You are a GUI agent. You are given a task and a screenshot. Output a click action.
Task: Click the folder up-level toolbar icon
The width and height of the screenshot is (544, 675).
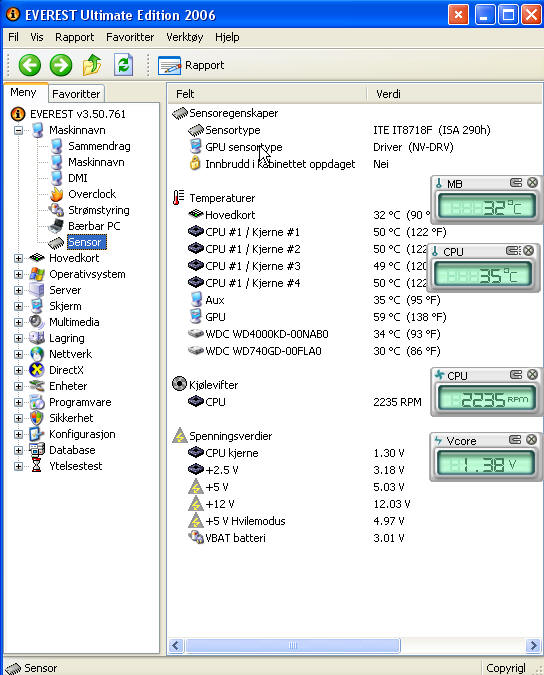pyautogui.click(x=92, y=65)
